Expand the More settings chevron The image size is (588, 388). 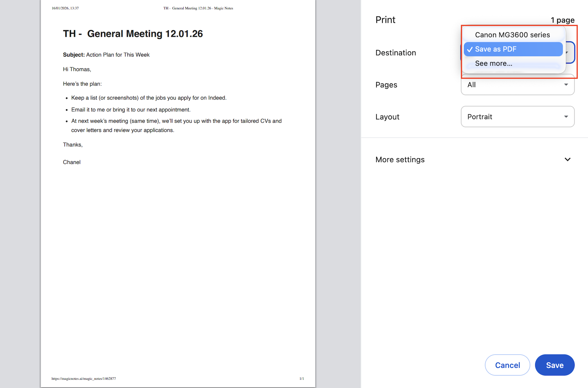[x=567, y=160]
